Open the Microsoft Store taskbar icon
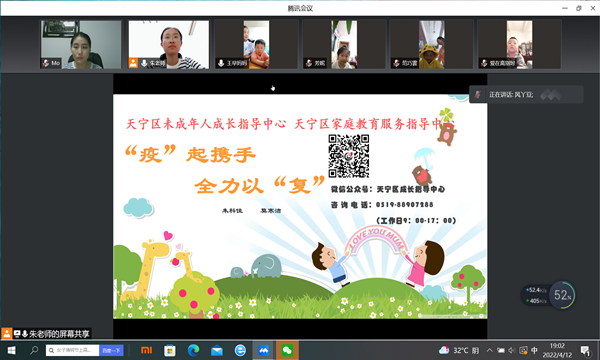The image size is (600, 360). tap(170, 350)
